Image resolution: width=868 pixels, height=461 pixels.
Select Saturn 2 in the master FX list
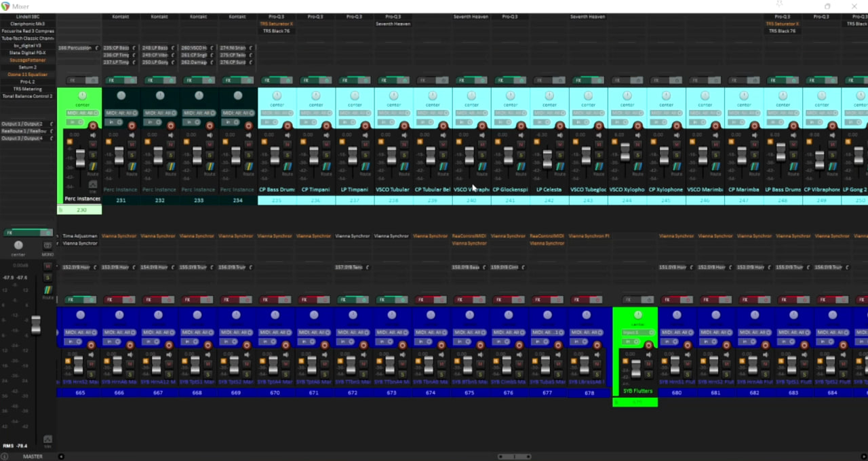coord(28,67)
